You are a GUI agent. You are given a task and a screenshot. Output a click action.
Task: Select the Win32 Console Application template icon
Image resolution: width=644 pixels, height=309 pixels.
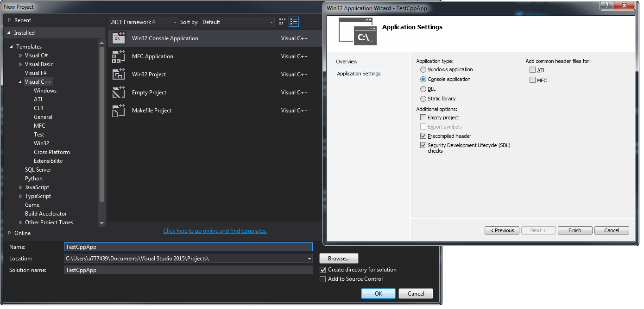pyautogui.click(x=119, y=38)
